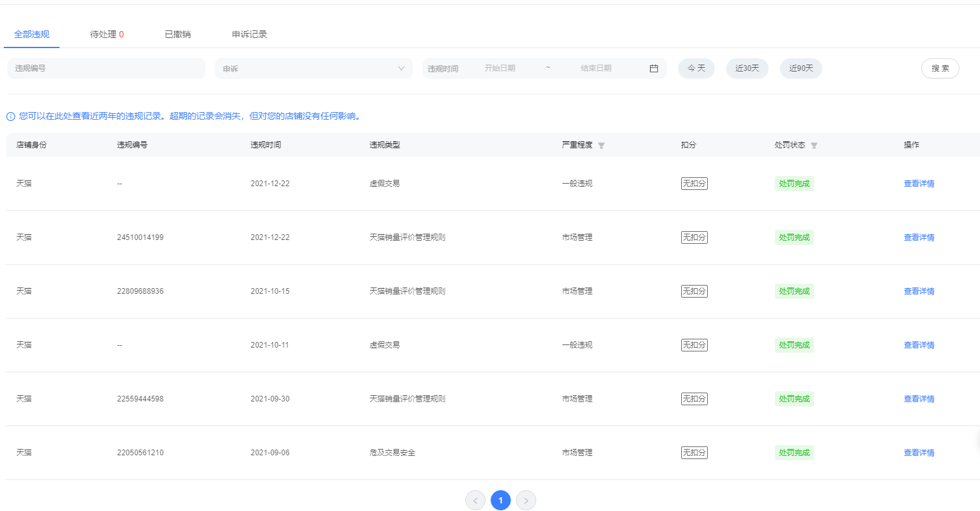This screenshot has width=980, height=511.
Task: Open the calendar icon in date range
Action: (654, 68)
